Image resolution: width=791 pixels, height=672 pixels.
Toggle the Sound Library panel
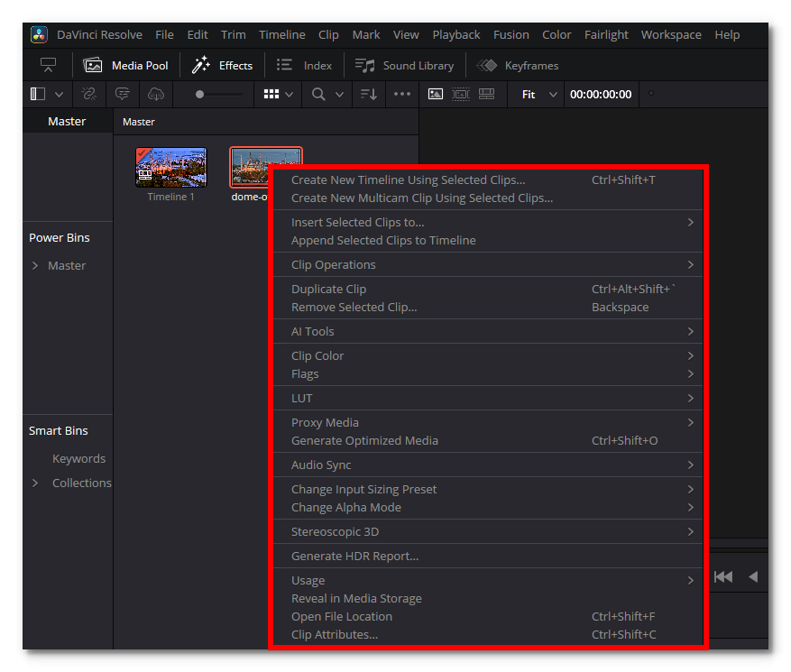click(405, 66)
